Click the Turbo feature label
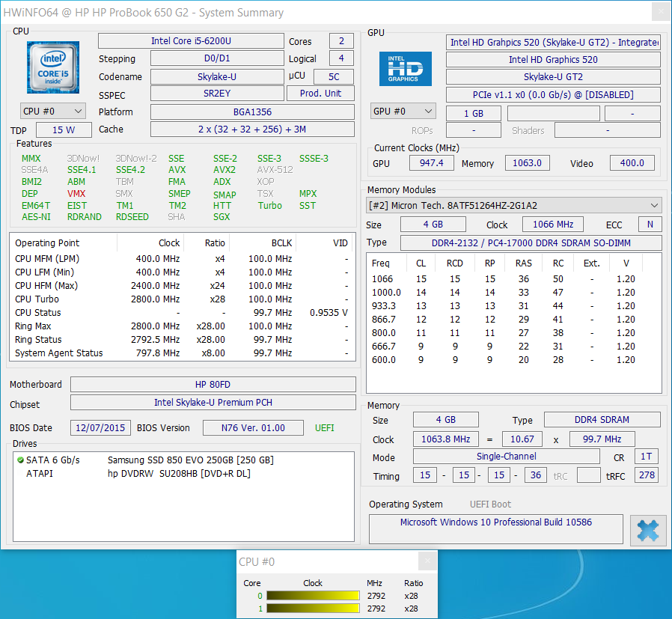This screenshot has width=672, height=619. (x=270, y=206)
